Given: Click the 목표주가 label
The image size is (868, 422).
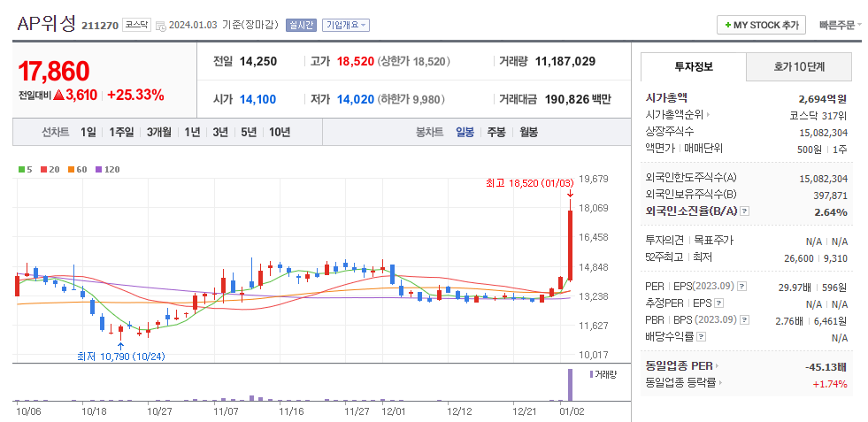Looking at the screenshot, I should [x=713, y=241].
